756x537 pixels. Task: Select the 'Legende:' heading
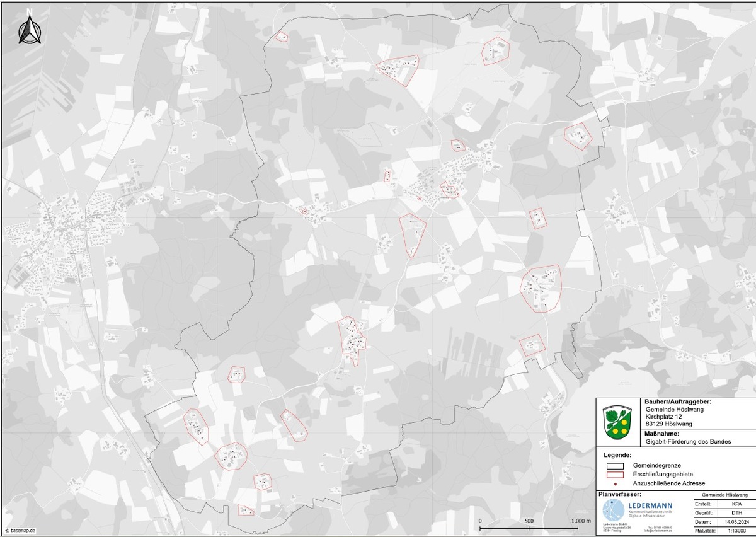[x=618, y=455]
